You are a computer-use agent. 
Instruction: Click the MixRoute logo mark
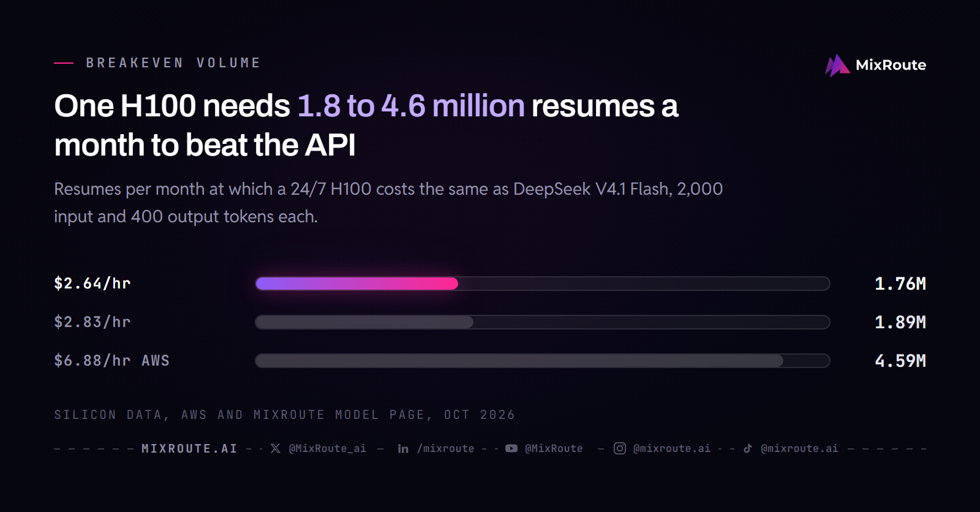pyautogui.click(x=837, y=66)
